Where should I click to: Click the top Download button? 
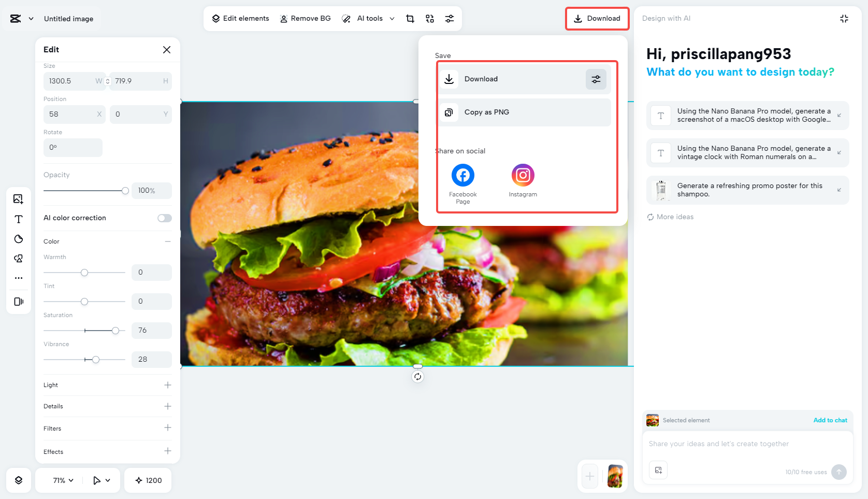[x=597, y=19]
